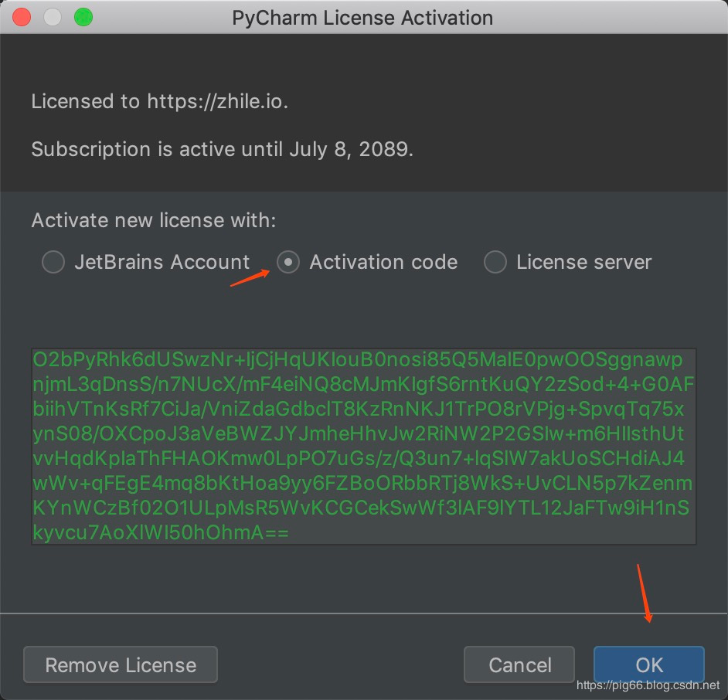Click the 'Activation code' label text
The width and height of the screenshot is (728, 700).
383,263
